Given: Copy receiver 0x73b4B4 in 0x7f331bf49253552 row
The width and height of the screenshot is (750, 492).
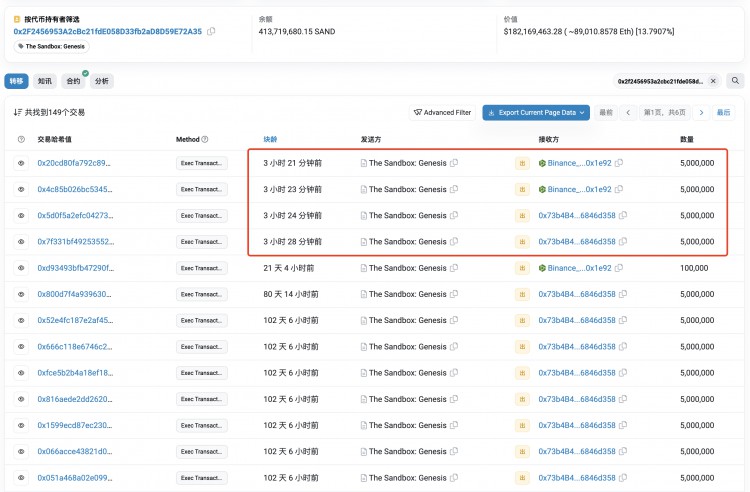Looking at the screenshot, I should coord(623,241).
